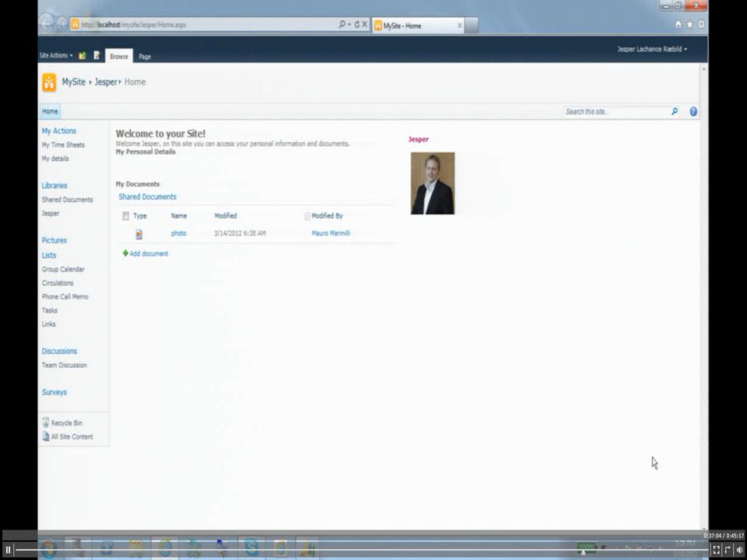Tick the select-all checkbox beside Type column
Image resolution: width=747 pixels, height=560 pixels.
(126, 216)
